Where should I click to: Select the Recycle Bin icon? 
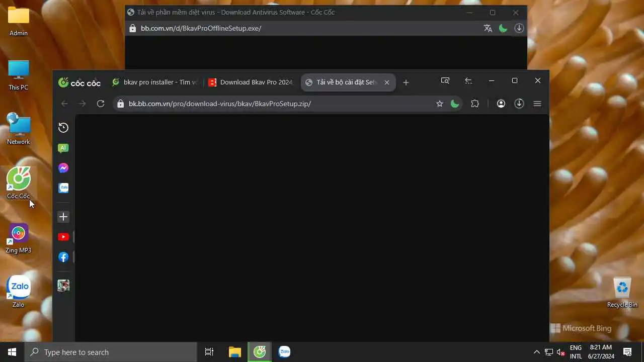click(622, 292)
